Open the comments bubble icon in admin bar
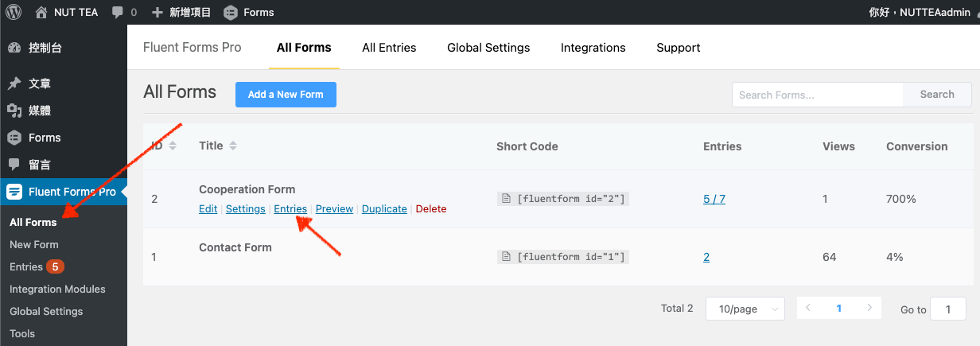 119,12
